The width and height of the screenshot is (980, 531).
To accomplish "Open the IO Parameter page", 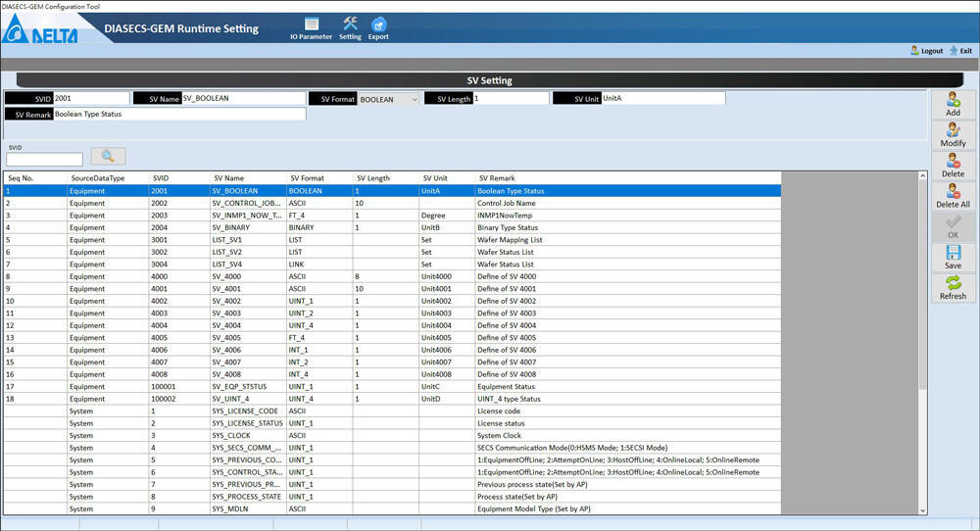I will coord(311,27).
